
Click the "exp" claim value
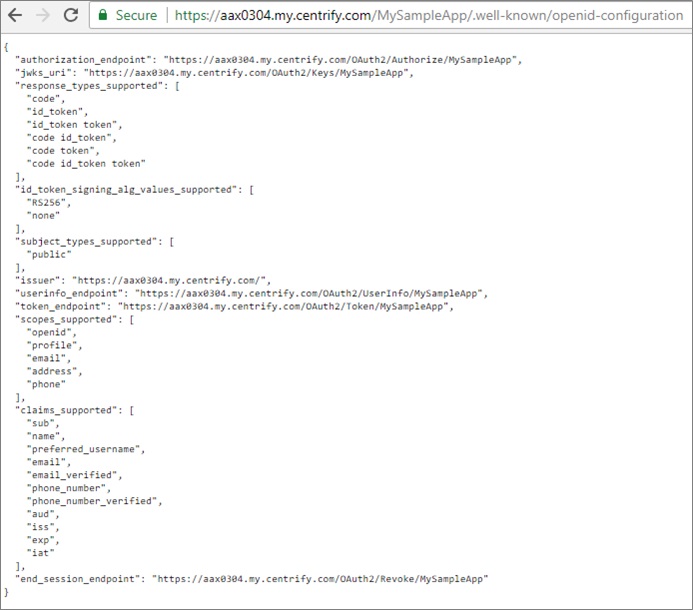click(x=43, y=540)
